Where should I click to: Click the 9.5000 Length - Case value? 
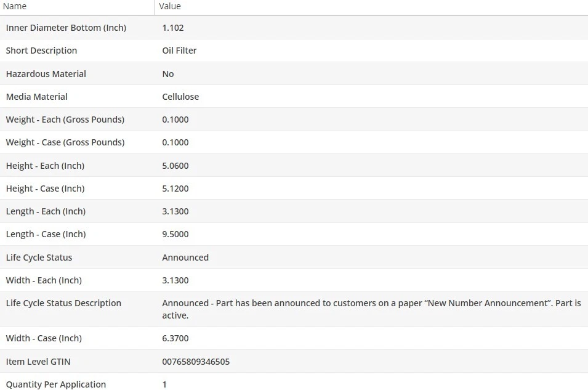(175, 234)
